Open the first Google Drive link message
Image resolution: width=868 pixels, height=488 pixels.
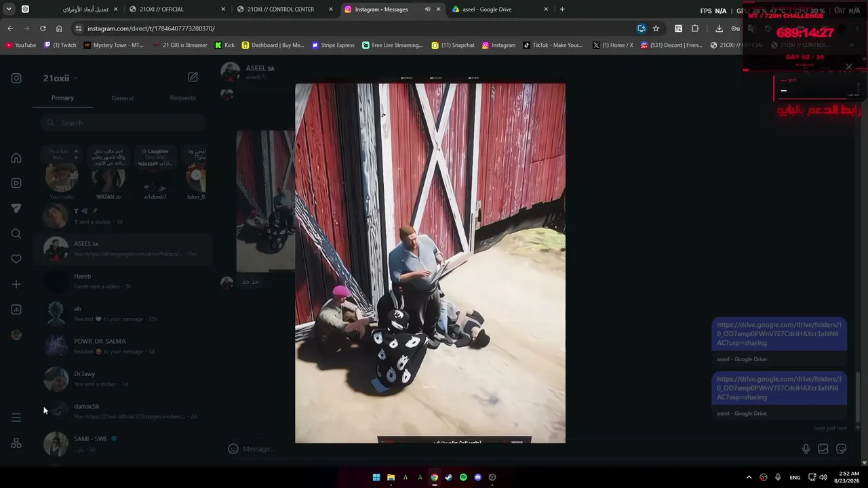coord(779,334)
